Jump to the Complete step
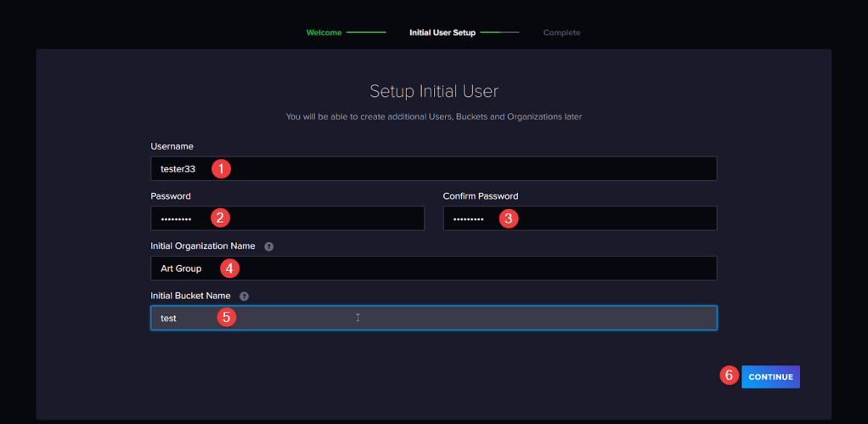Screen dimensions: 868x424 click(x=561, y=33)
